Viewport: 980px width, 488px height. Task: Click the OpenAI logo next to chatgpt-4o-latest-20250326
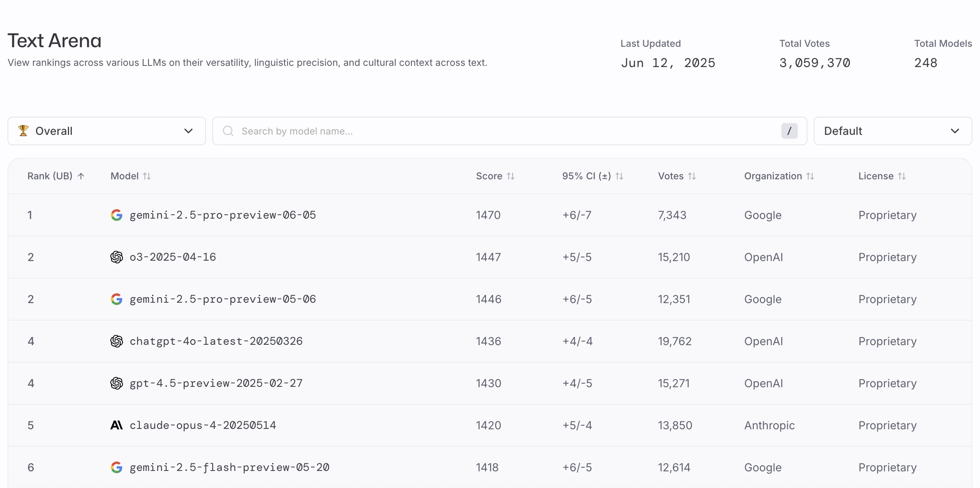coord(116,341)
